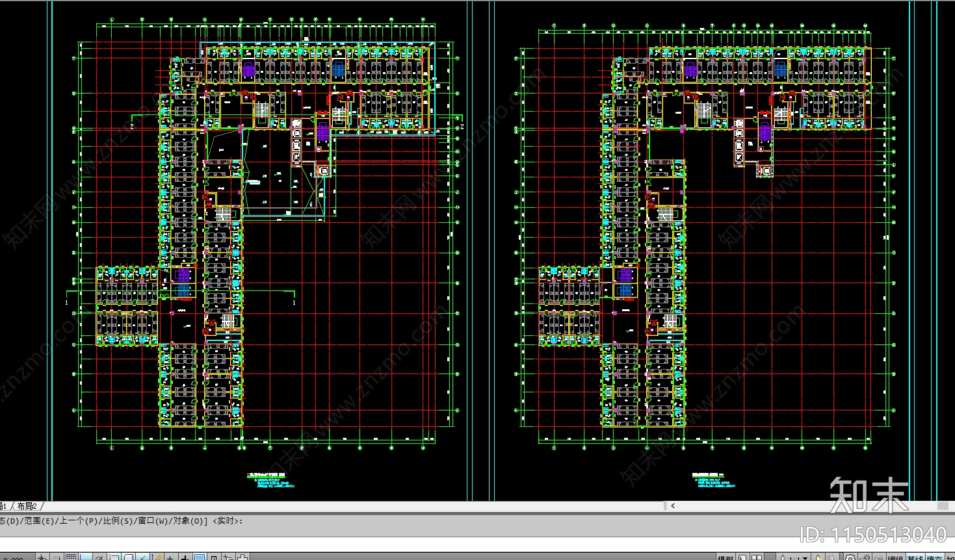The width and height of the screenshot is (955, 560).
Task: Toggle snap mode in status bar
Action: point(57,556)
